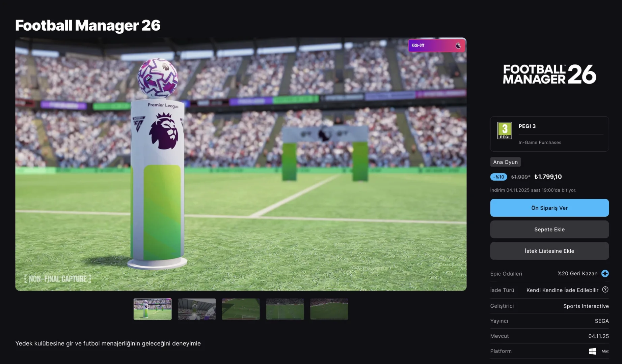Screen dimensions: 622x364
Task: Click the Epic Rewards star icon
Action: [605, 273]
